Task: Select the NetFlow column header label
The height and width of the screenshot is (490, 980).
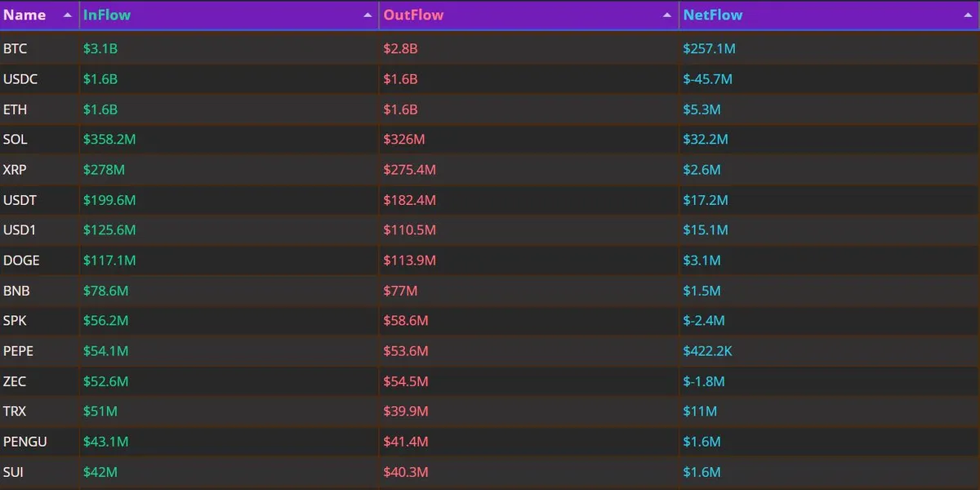Action: coord(713,15)
